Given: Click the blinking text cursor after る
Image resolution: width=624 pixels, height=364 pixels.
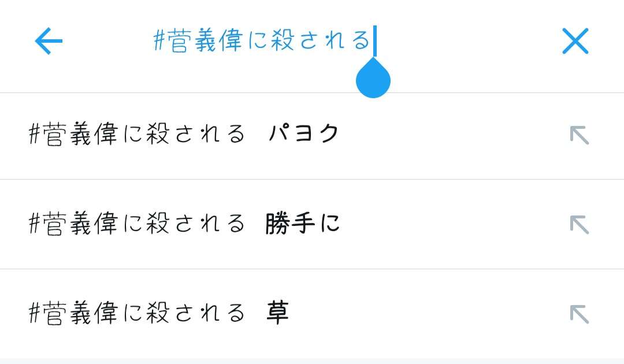Looking at the screenshot, I should pos(375,41).
